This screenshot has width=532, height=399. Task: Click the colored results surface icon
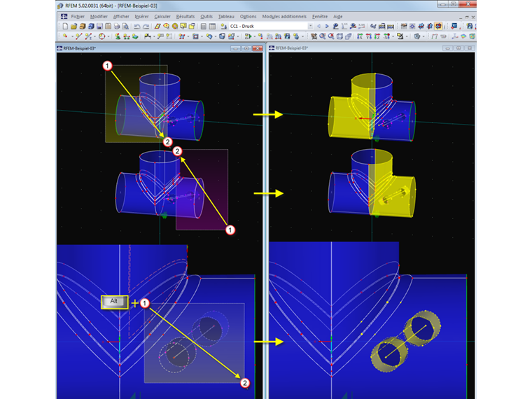464,36
